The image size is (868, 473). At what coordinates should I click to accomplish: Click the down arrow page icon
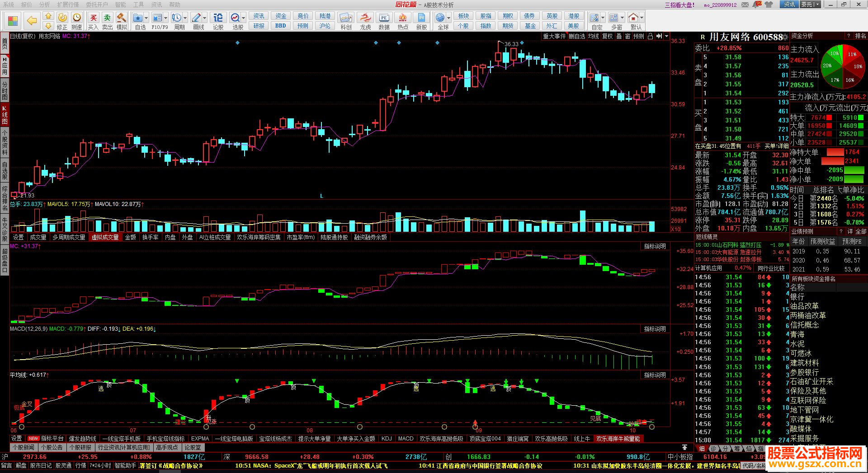(48, 25)
